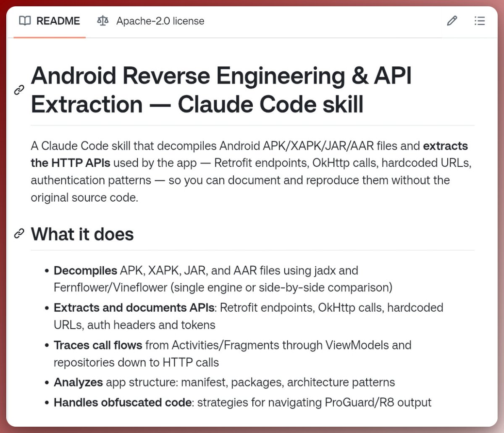This screenshot has width=504, height=433.
Task: Click the bold word Decompiles in the list
Action: [x=85, y=270]
